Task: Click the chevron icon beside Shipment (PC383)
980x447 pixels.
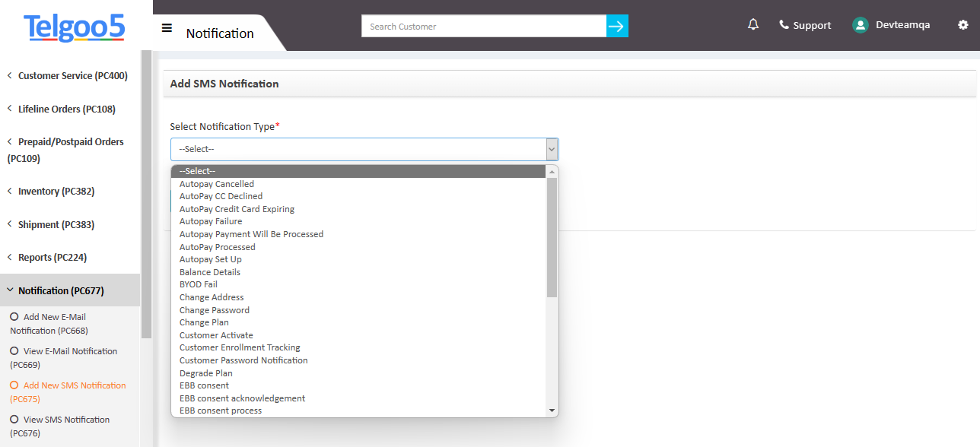Action: tap(8, 223)
